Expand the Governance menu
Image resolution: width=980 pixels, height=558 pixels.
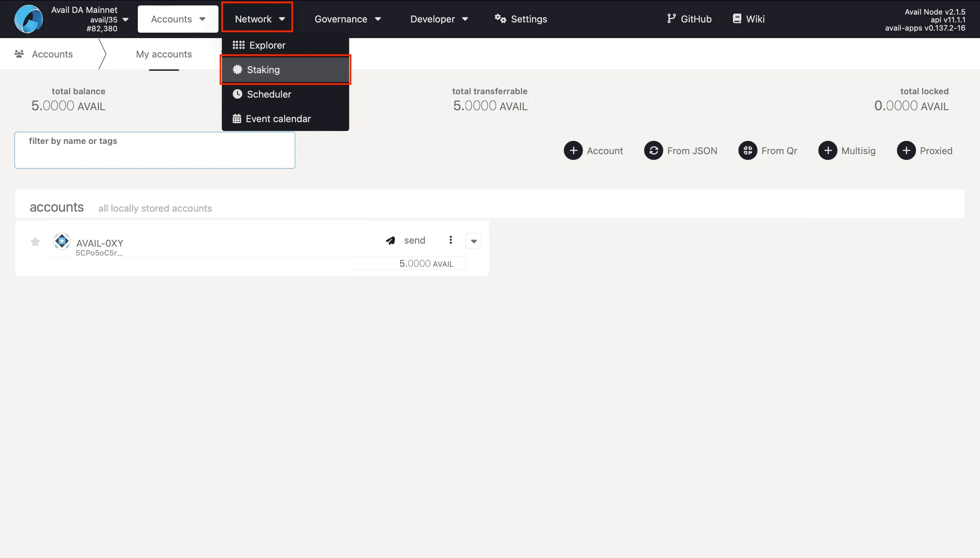tap(348, 19)
